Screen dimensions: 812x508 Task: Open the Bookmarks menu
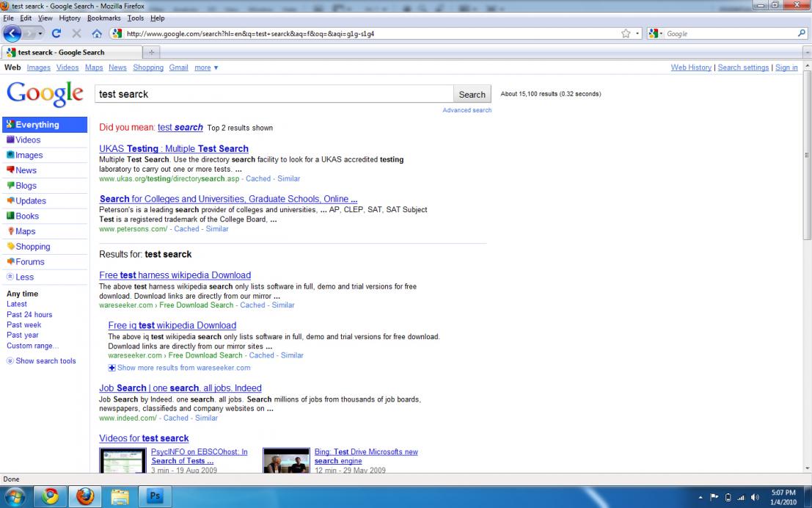pos(103,18)
